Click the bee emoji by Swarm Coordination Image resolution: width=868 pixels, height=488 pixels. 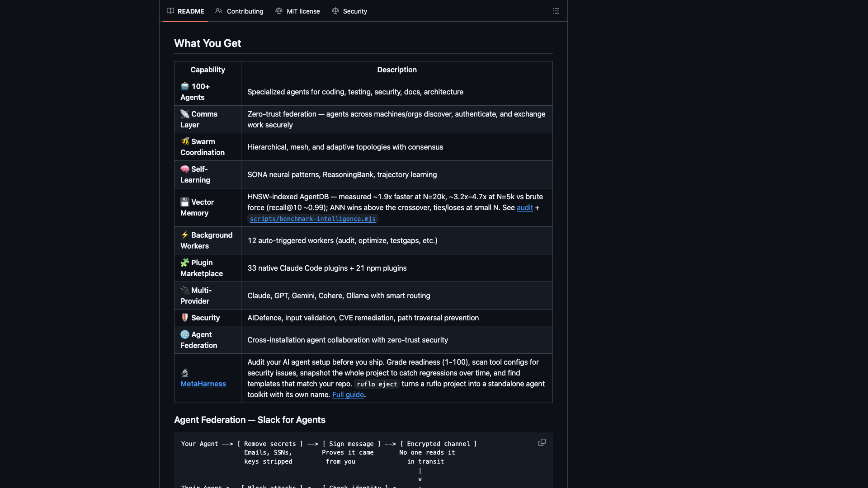(x=185, y=141)
